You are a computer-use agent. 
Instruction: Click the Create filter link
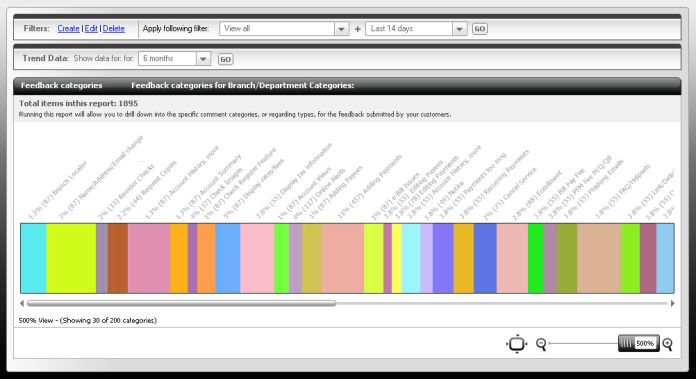[68, 28]
